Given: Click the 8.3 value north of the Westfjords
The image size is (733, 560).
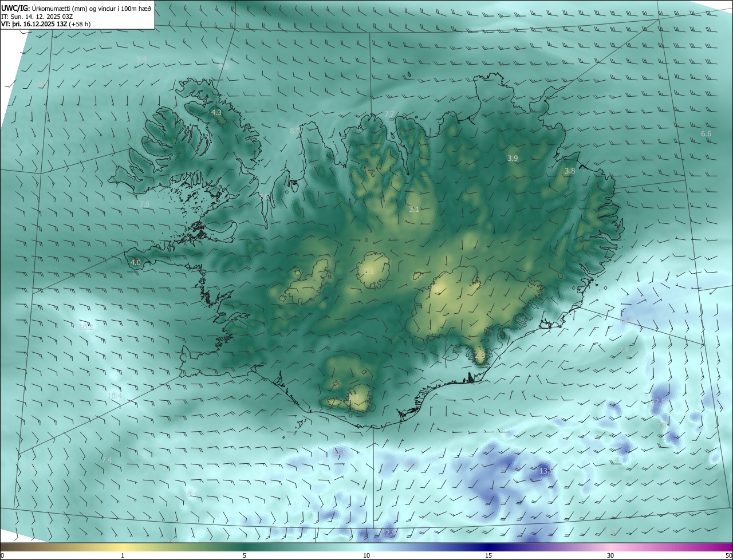Looking at the screenshot, I should [223, 66].
